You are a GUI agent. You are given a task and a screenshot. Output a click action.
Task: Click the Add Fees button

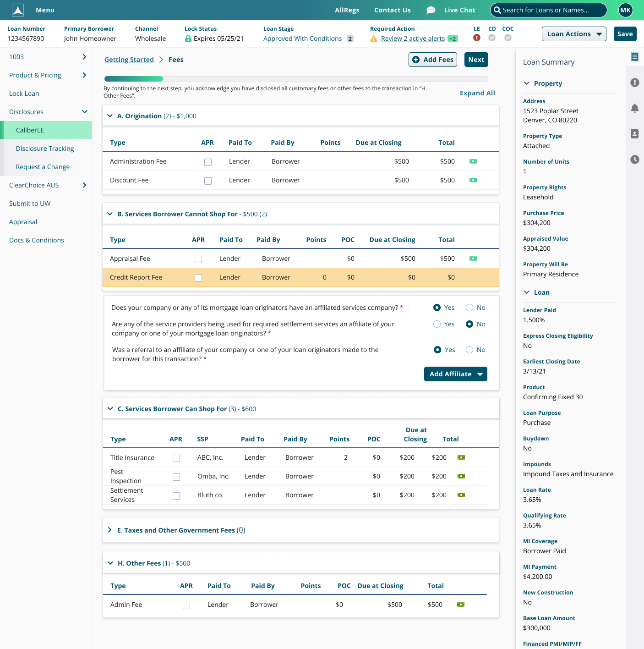click(x=432, y=60)
